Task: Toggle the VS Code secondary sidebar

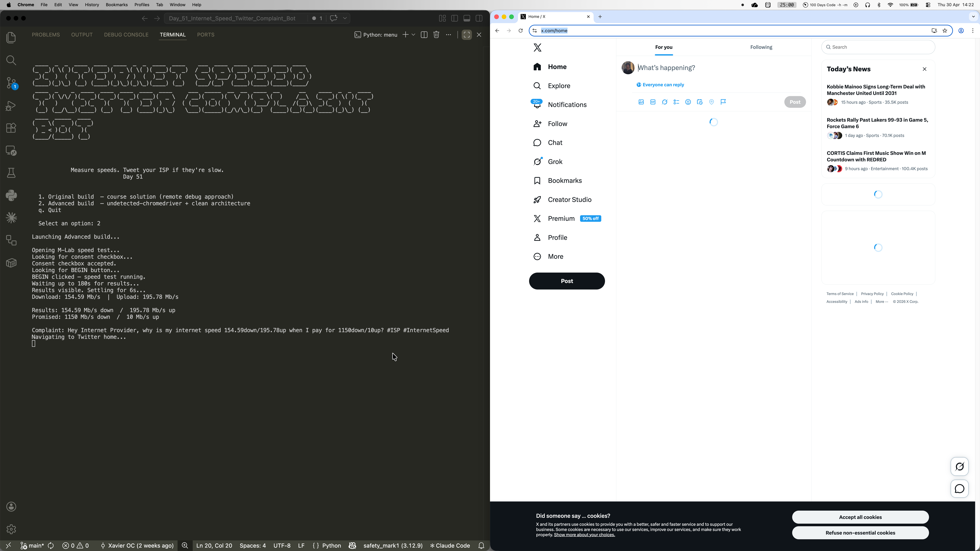Action: click(x=479, y=18)
